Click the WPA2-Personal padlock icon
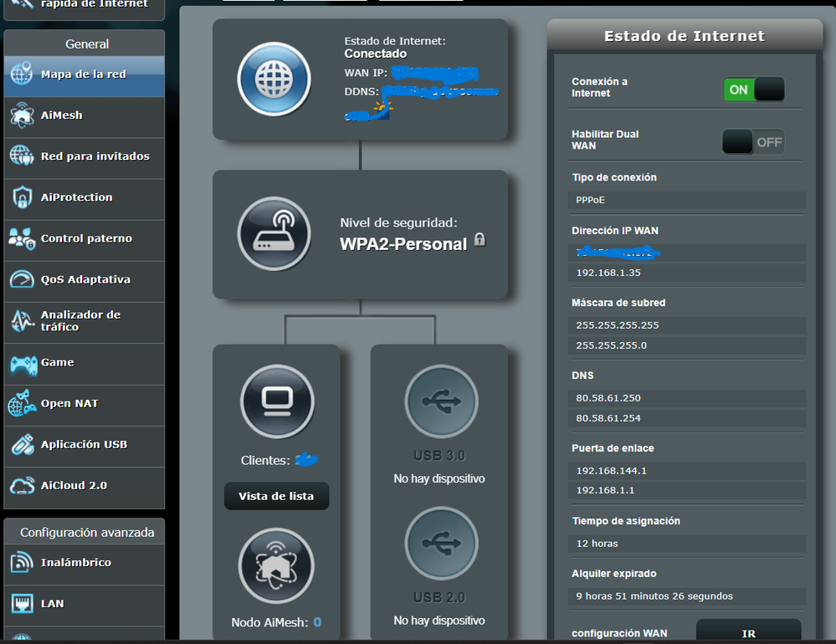The width and height of the screenshot is (836, 644). coord(480,240)
